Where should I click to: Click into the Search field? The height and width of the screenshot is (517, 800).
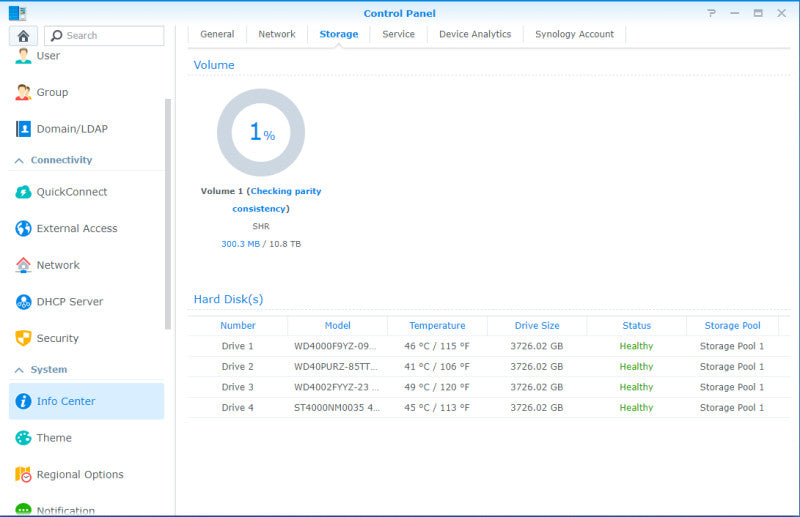tap(105, 36)
